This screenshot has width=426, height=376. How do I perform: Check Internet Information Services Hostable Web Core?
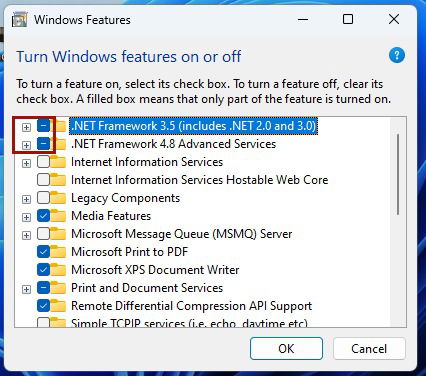43,180
